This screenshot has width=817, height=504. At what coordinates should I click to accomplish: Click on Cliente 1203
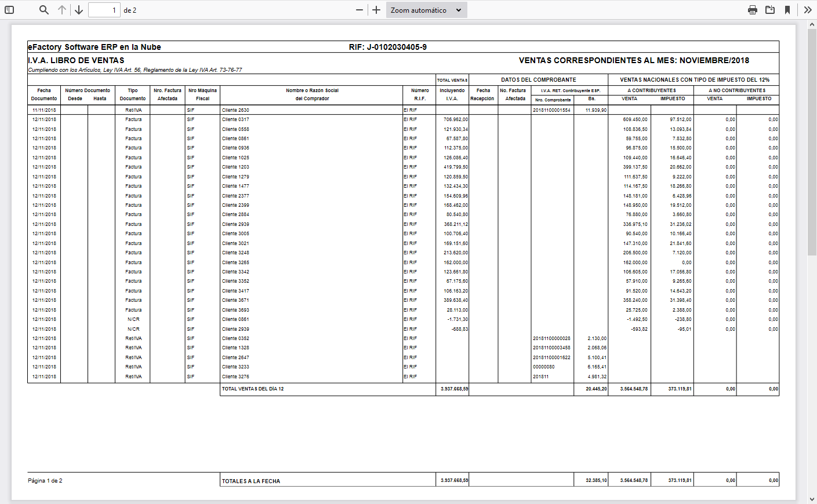235,167
